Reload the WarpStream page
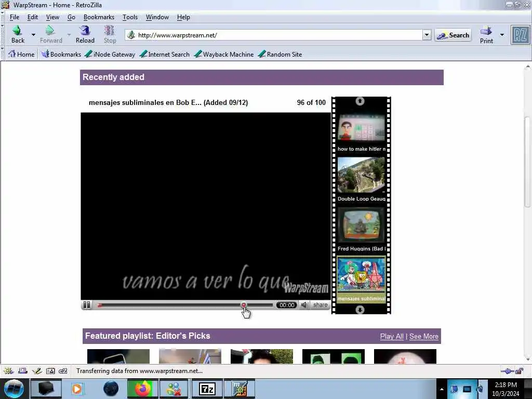532x399 pixels. [x=85, y=35]
